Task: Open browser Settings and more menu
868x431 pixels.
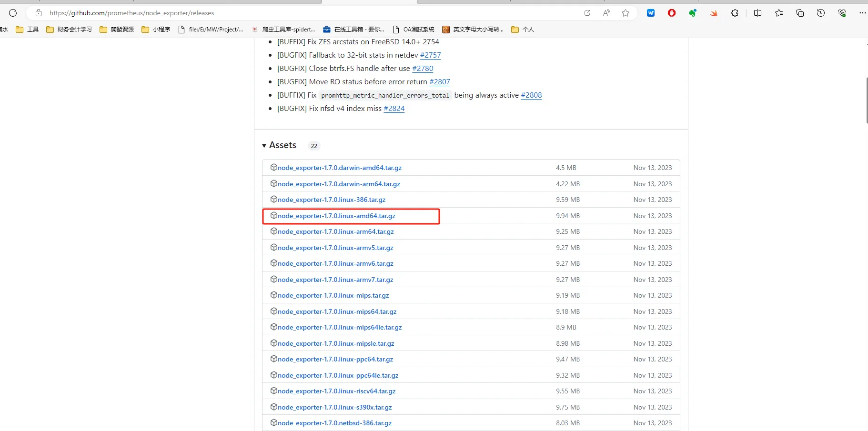Action: 863,13
